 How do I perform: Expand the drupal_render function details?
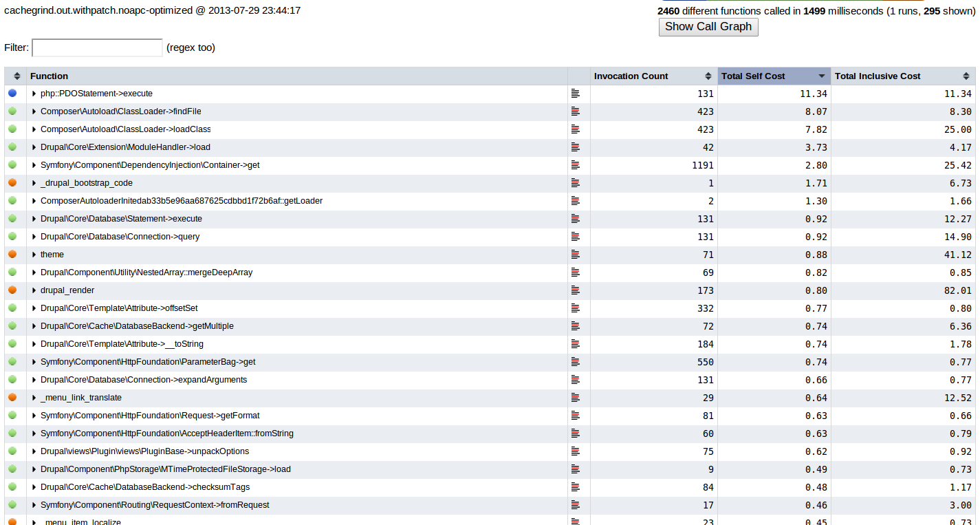[34, 290]
